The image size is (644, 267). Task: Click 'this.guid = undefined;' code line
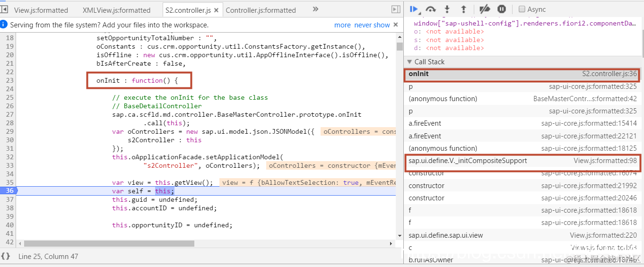(x=155, y=199)
